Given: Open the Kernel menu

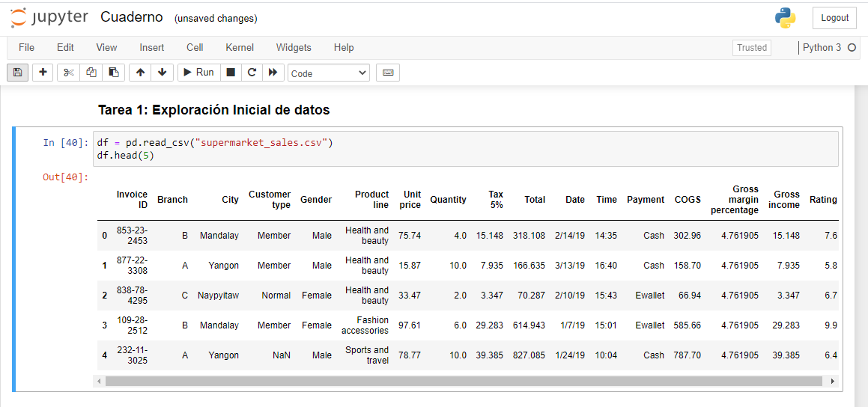Looking at the screenshot, I should [240, 47].
